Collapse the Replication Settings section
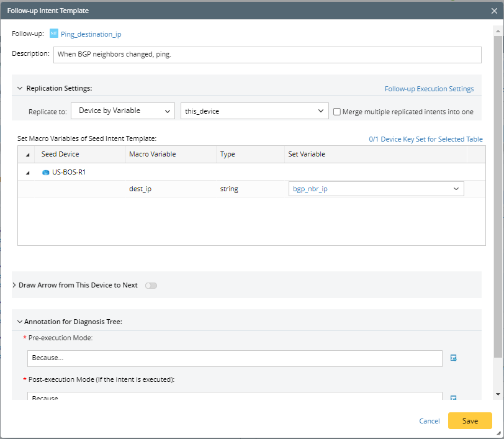Viewport: 504px width, 439px height. click(20, 89)
